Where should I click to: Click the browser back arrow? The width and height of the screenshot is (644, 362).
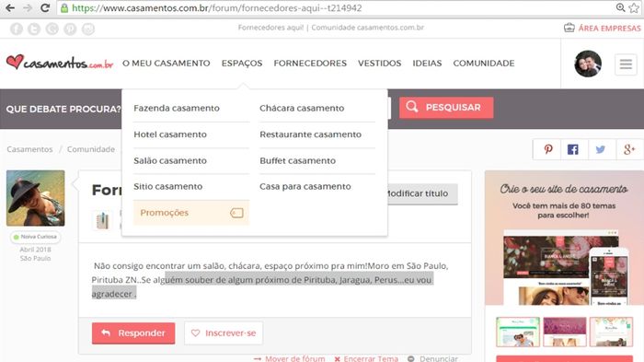tap(10, 7)
